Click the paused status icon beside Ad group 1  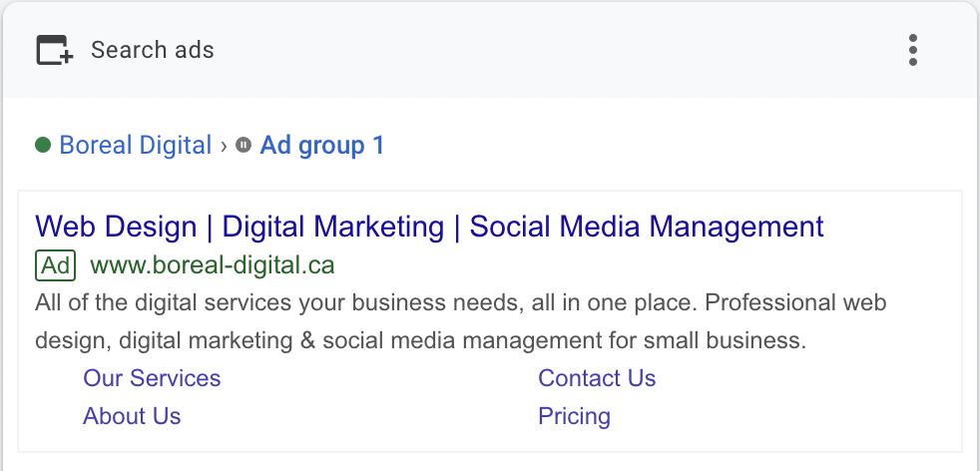(x=244, y=146)
